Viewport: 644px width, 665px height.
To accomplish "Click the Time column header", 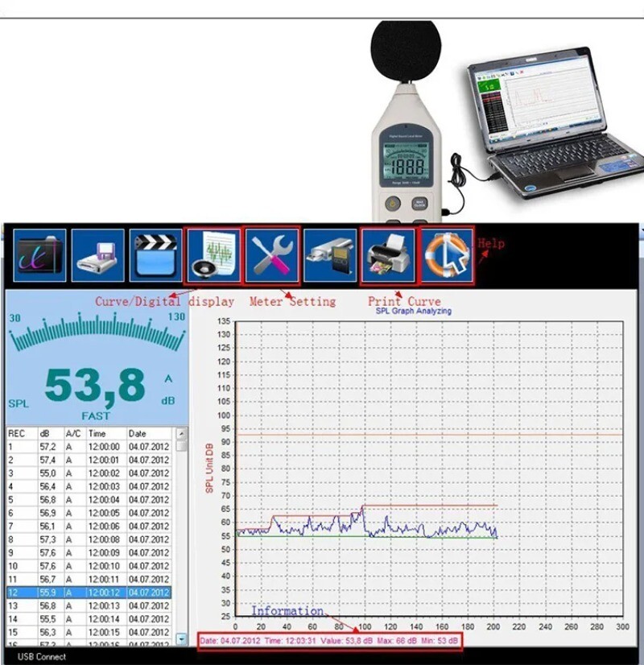I will [99, 433].
